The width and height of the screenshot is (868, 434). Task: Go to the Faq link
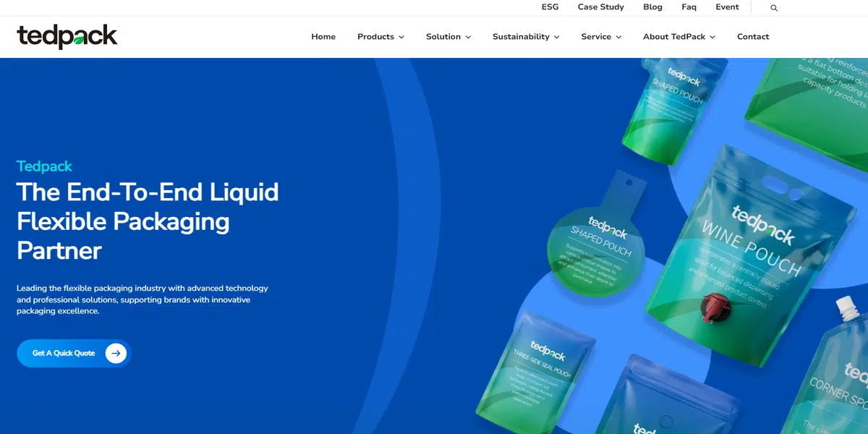click(689, 7)
